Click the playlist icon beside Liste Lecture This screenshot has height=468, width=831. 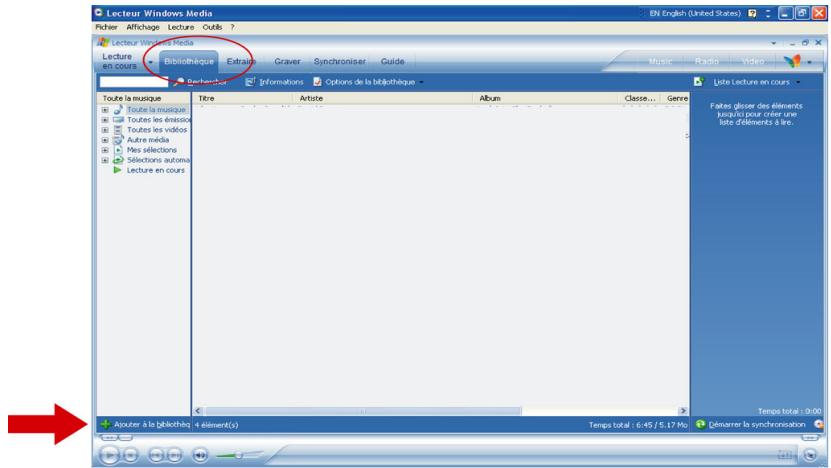(699, 81)
